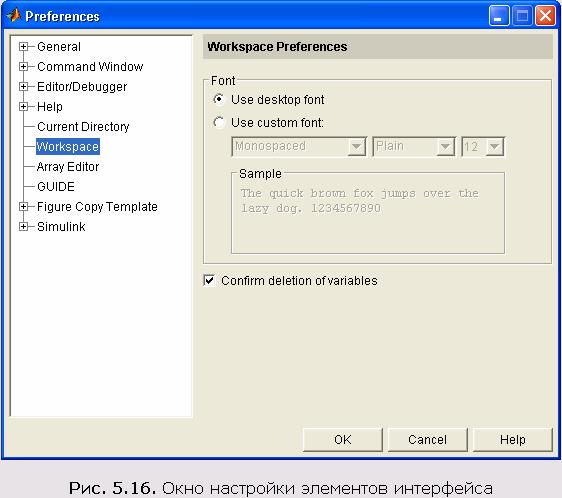
Task: Expand the Editor/Debugger node
Action: pyautogui.click(x=23, y=87)
